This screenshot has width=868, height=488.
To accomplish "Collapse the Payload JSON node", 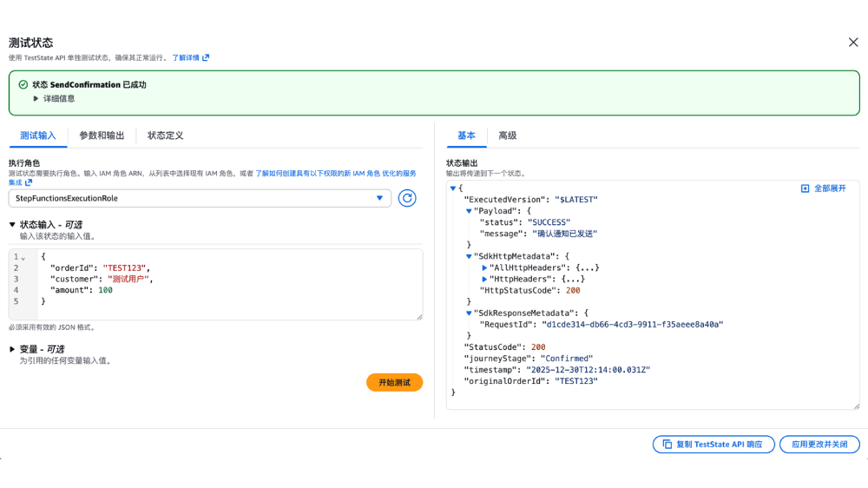I will click(469, 211).
